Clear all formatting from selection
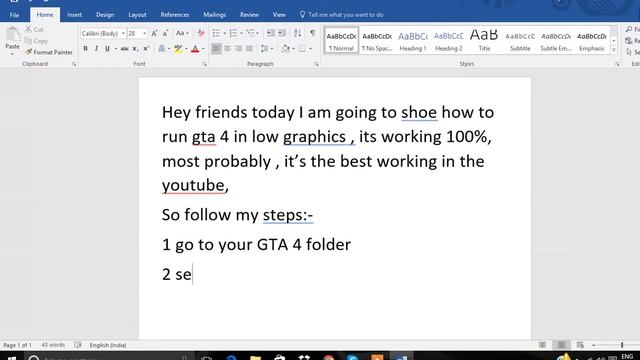 201,33
